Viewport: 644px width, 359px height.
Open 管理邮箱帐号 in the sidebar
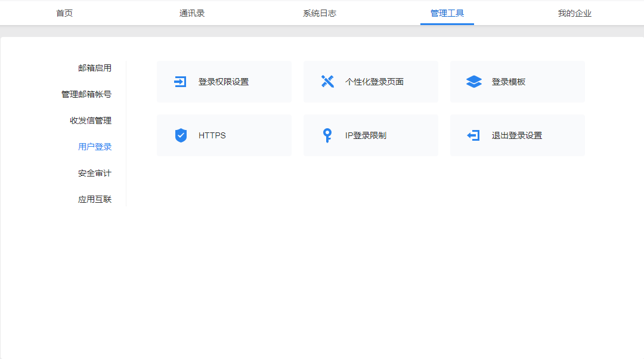tap(86, 94)
